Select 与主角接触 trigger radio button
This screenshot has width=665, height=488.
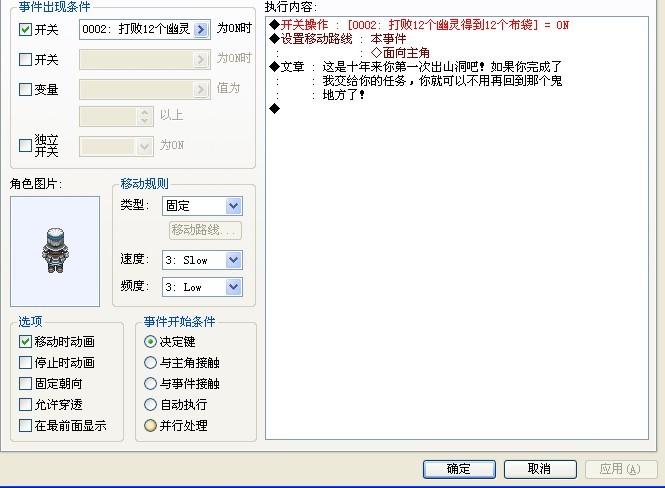point(150,363)
